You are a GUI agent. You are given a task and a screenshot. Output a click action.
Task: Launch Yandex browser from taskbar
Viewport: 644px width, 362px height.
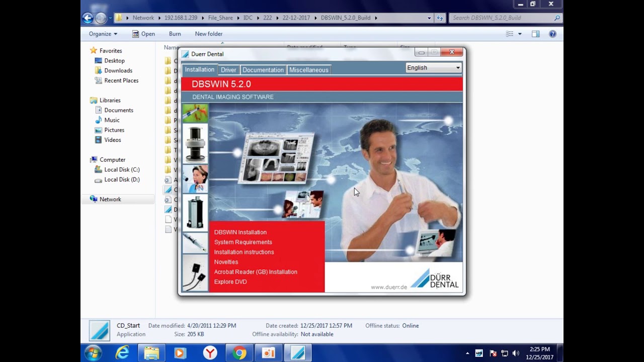pyautogui.click(x=210, y=353)
